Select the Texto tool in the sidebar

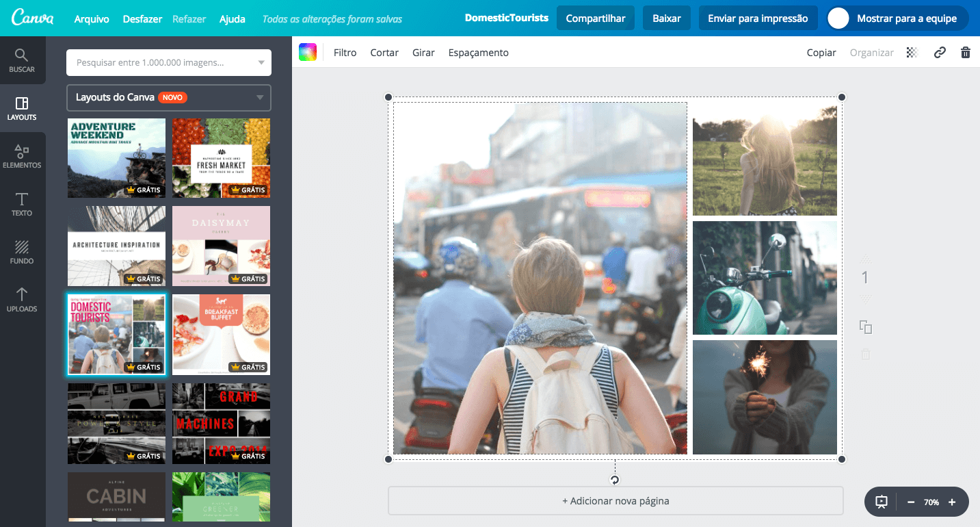tap(22, 204)
